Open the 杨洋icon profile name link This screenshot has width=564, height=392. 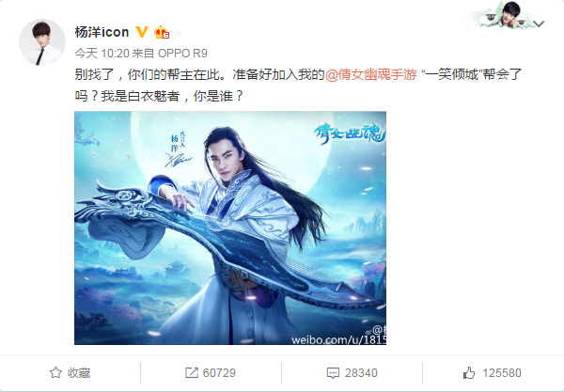(102, 32)
